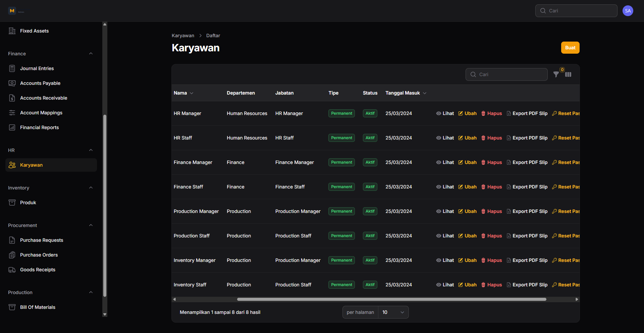Click Export PDF Slip for Inventory Manager

click(527, 260)
